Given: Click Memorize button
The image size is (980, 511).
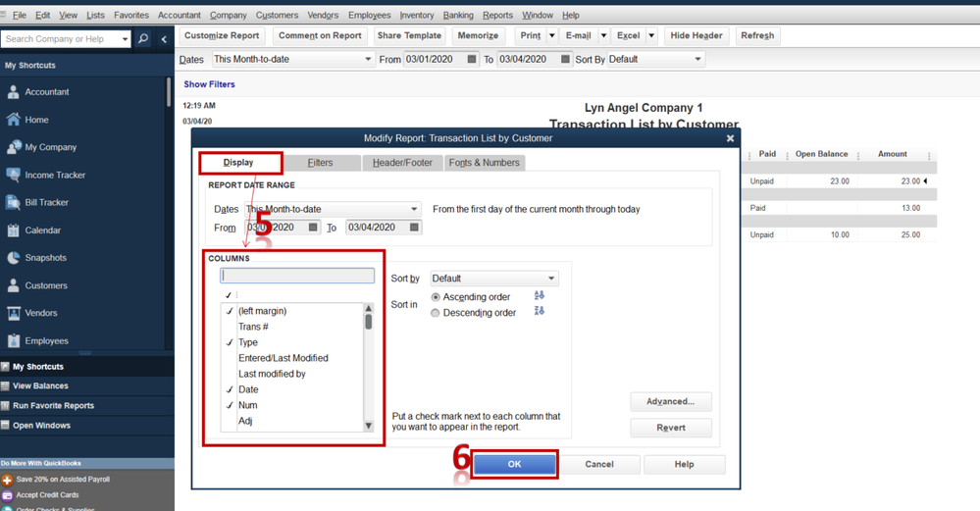Looking at the screenshot, I should [x=478, y=35].
